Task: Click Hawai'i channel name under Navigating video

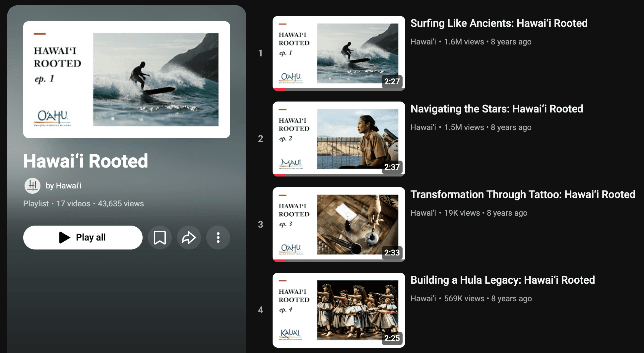Action: pos(423,127)
